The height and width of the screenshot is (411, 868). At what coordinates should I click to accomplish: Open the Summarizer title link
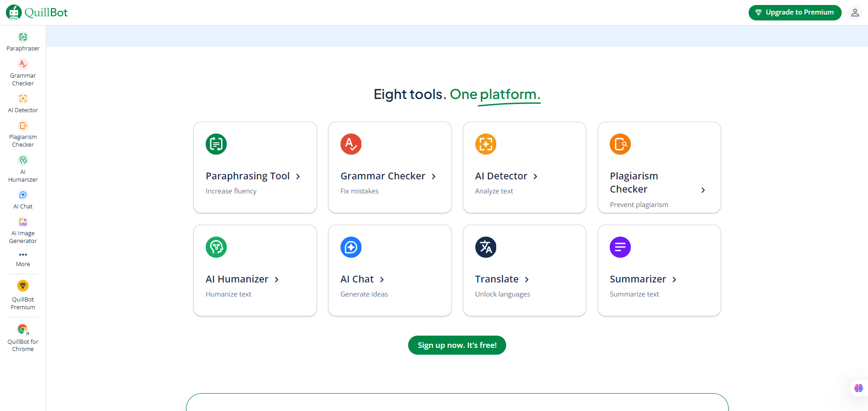(638, 279)
